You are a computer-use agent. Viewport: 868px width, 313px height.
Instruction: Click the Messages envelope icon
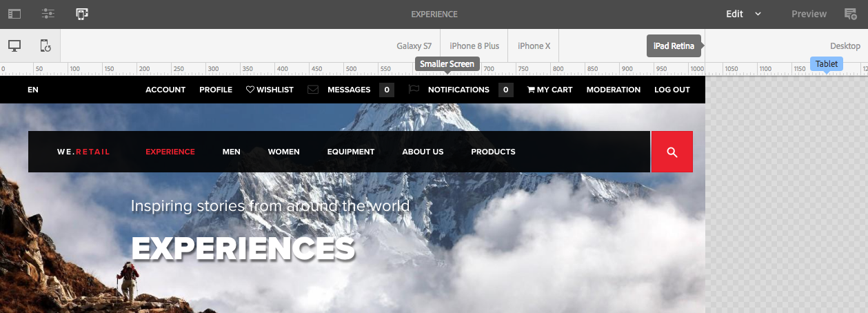coord(313,90)
